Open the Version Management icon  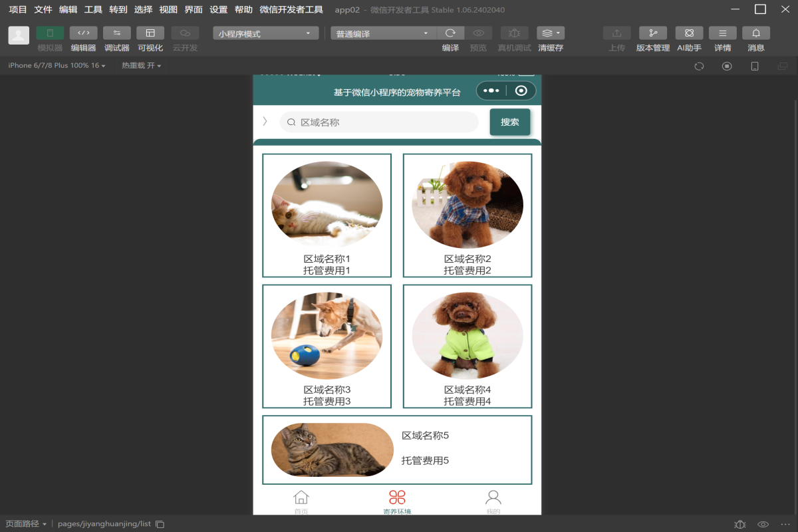click(x=652, y=33)
